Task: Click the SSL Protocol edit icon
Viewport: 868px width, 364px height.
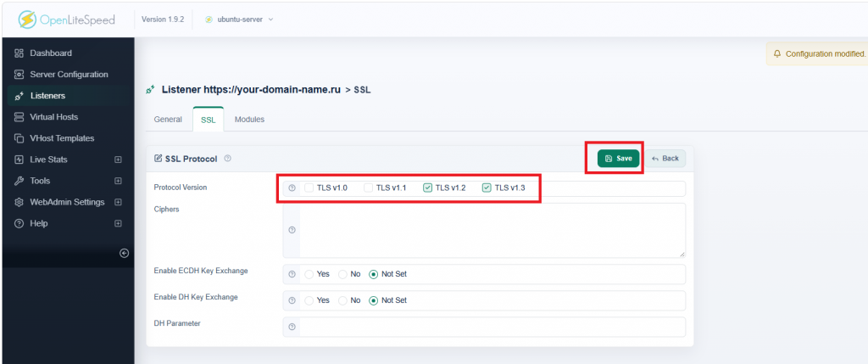Action: pos(159,159)
